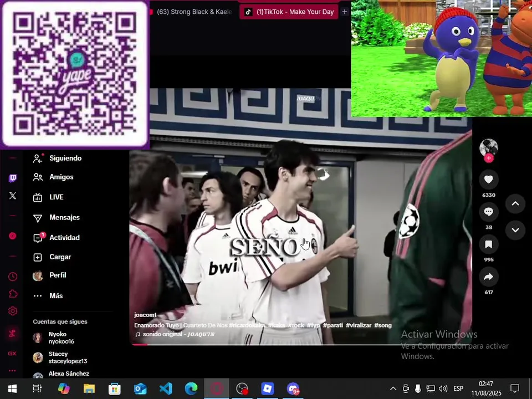Screen dimensions: 532x399
Task: Click the Yape QR code overlay
Action: pyautogui.click(x=75, y=74)
